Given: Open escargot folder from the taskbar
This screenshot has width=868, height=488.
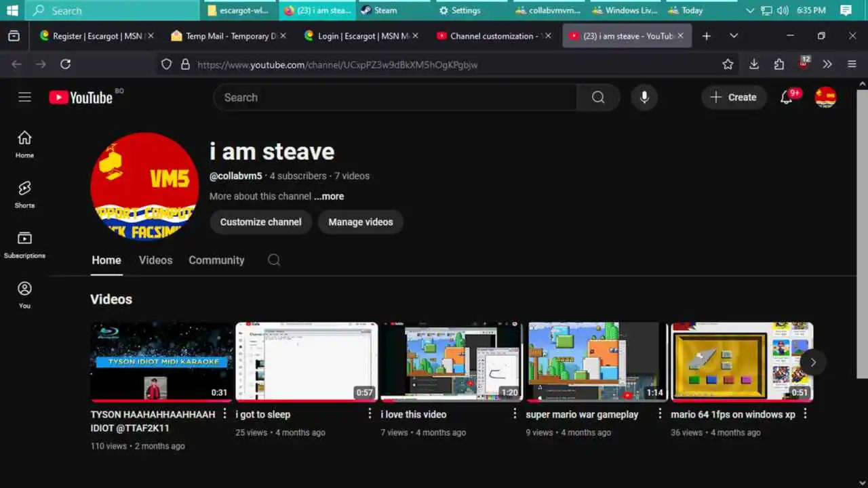Looking at the screenshot, I should [x=241, y=10].
